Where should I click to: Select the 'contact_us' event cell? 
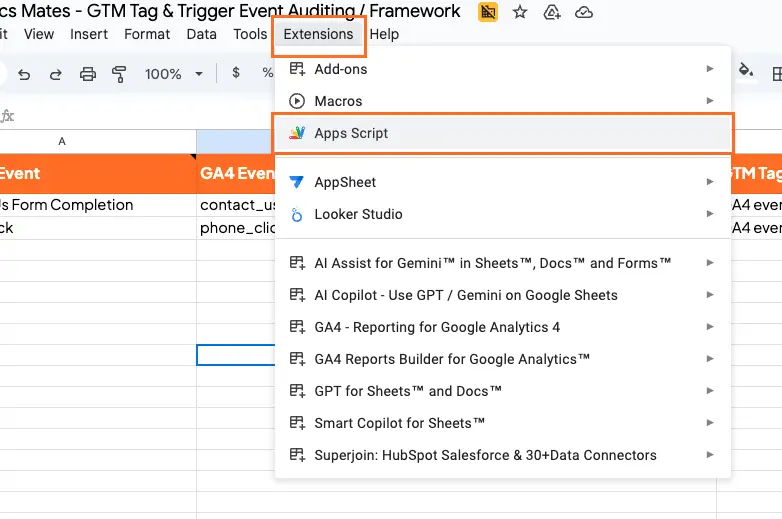[x=236, y=205]
